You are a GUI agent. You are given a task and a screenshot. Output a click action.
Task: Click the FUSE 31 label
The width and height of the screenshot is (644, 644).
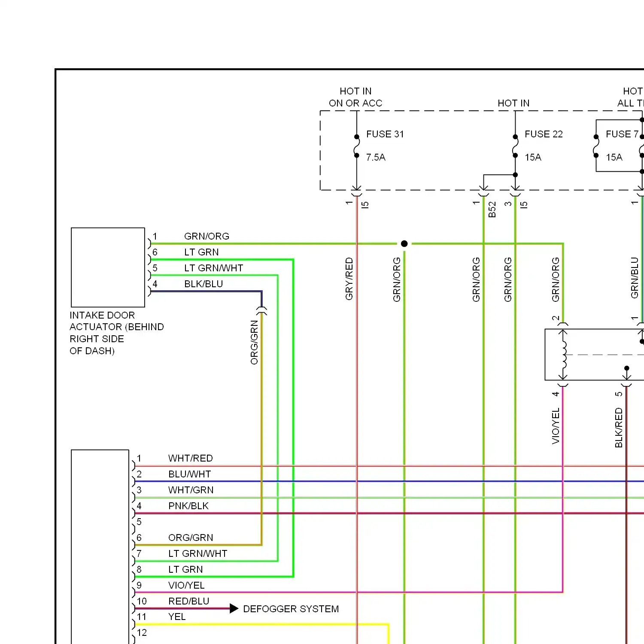385,134
